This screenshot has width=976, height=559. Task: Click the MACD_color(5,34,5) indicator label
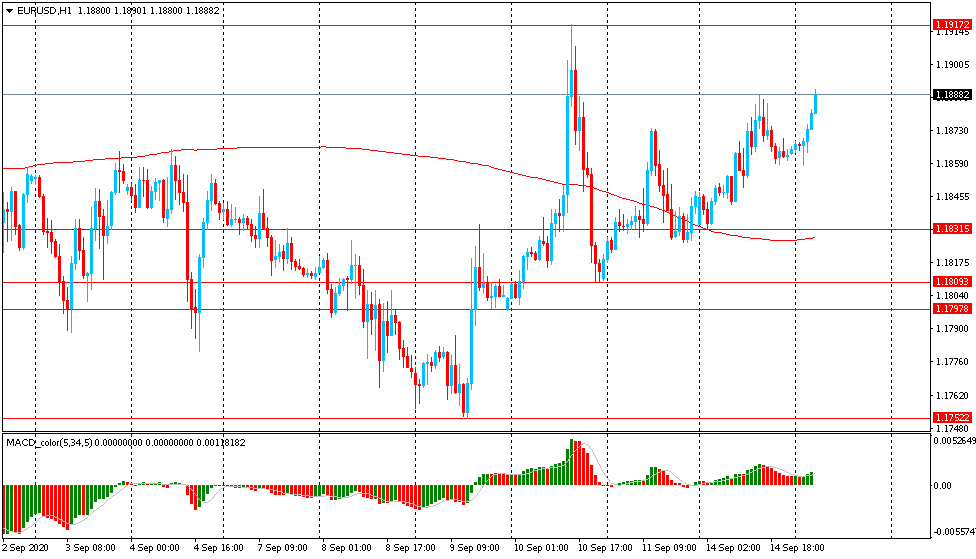coord(48,442)
